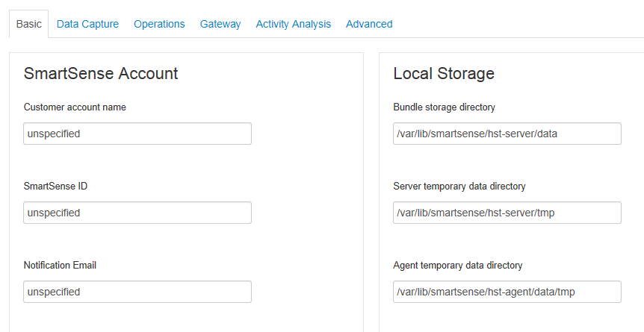This screenshot has height=332, width=644.
Task: Click the "Bundle storage directory" label
Action: click(444, 107)
